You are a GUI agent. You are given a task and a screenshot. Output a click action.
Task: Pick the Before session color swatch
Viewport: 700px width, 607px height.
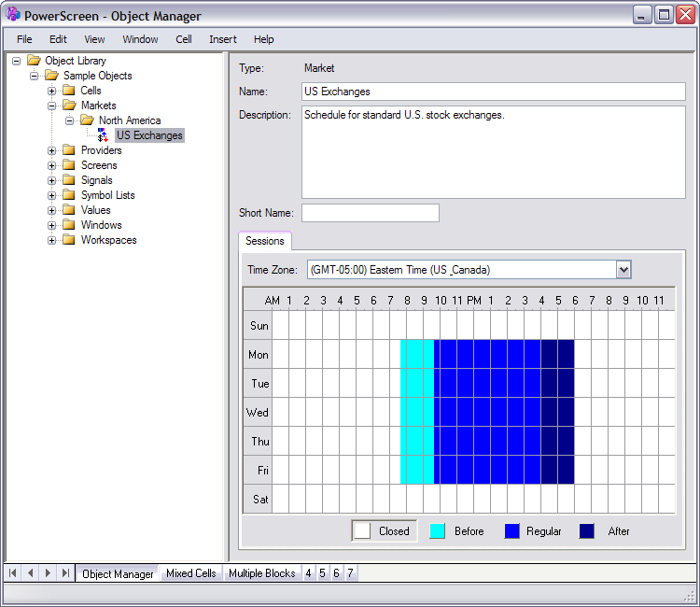(437, 531)
